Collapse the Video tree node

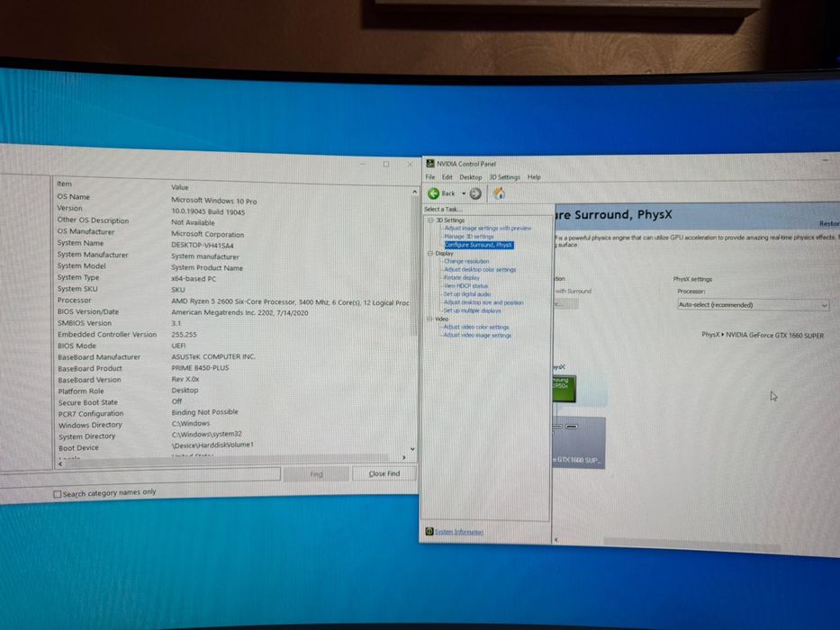coord(429,319)
